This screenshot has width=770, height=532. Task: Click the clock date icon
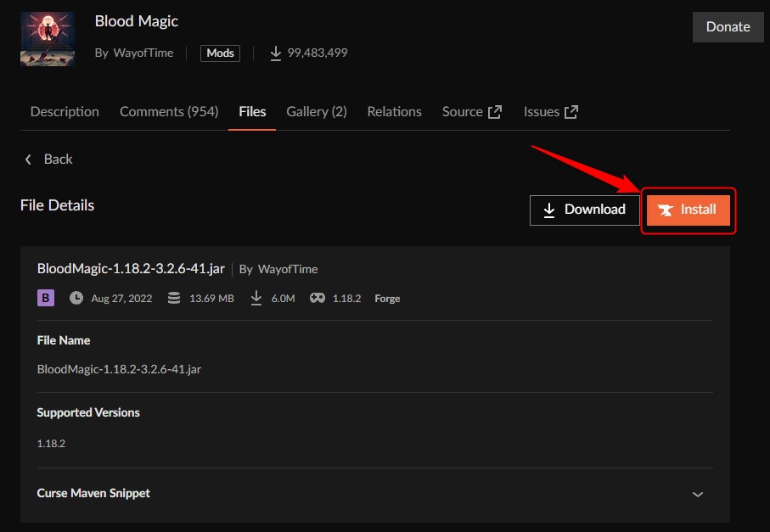click(x=76, y=298)
